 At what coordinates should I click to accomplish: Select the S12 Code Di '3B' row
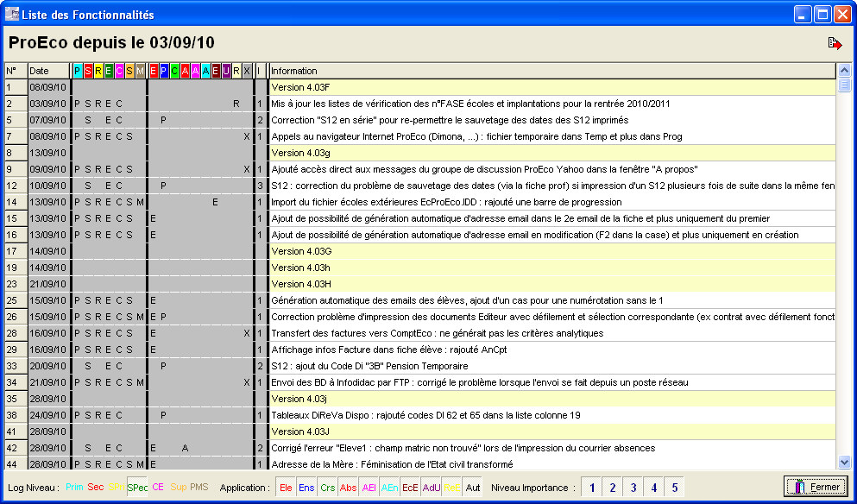[420, 366]
